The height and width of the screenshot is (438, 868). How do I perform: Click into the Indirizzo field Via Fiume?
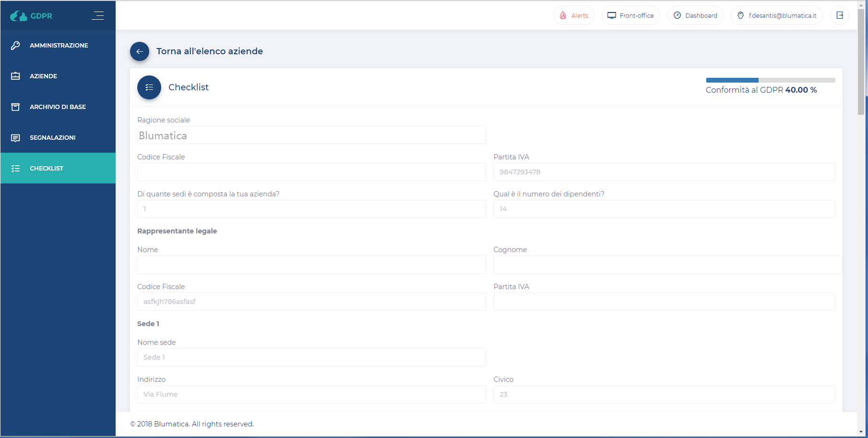[311, 394]
